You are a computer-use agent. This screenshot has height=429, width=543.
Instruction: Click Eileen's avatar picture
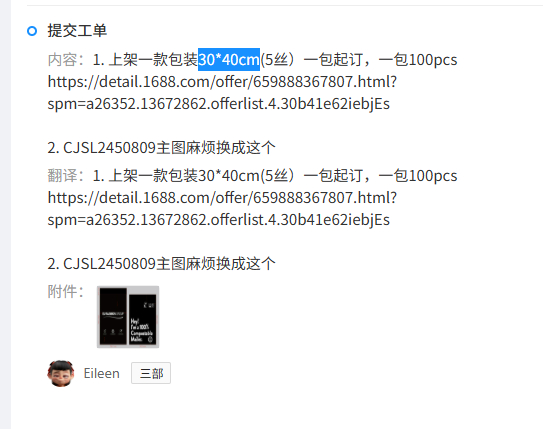61,373
